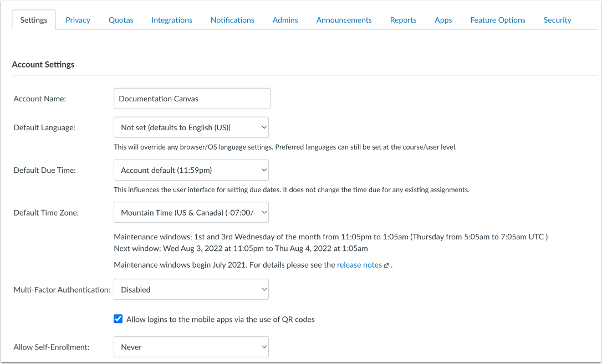
Task: Open the Multi-Factor Authentication dropdown
Action: click(x=191, y=290)
